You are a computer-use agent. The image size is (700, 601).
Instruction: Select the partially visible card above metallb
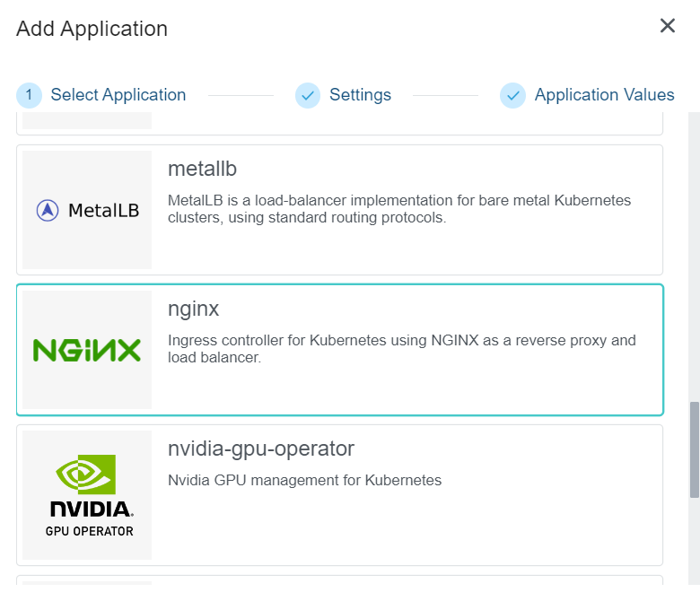[339, 124]
